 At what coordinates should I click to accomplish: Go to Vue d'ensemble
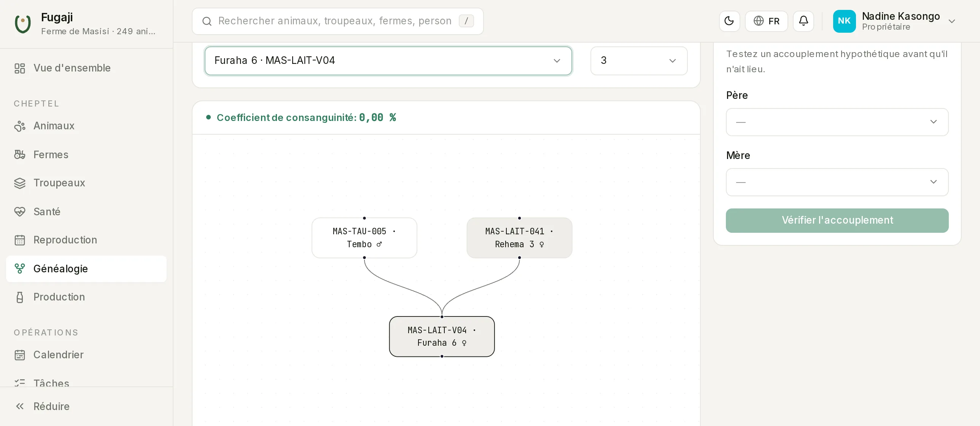pyautogui.click(x=86, y=68)
